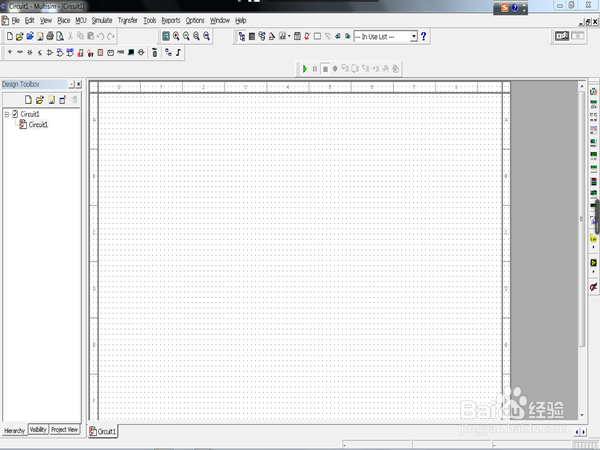
Task: Open the Place menu
Action: pos(64,20)
